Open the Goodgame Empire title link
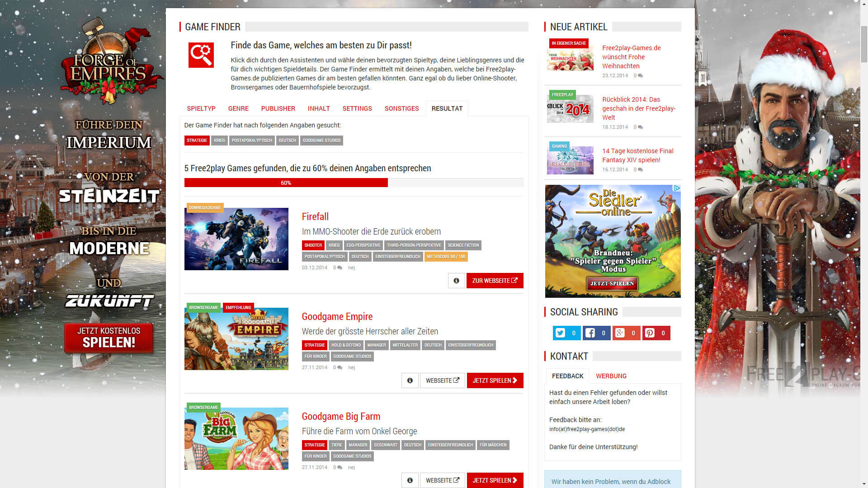 (x=337, y=316)
